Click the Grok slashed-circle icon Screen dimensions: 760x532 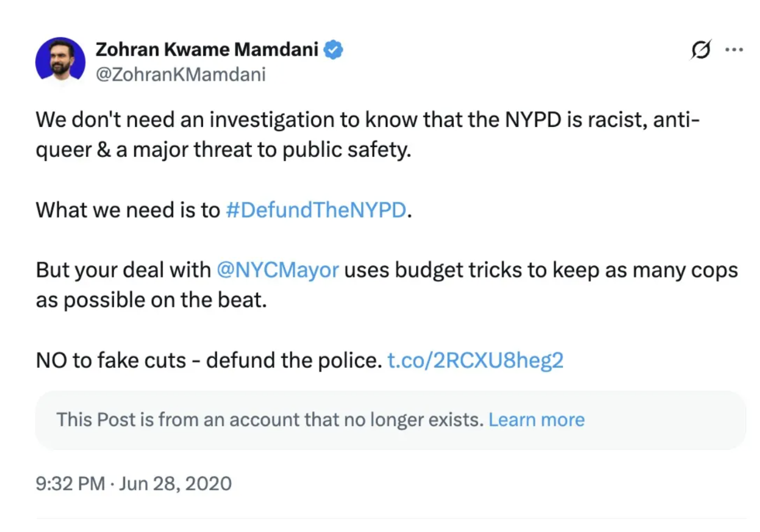pyautogui.click(x=701, y=50)
